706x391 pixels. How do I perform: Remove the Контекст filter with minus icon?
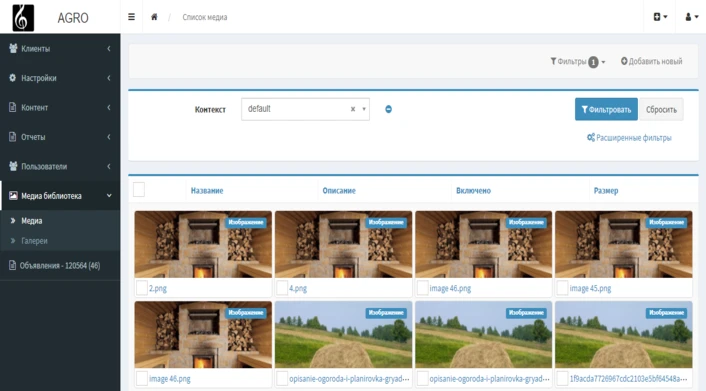point(389,109)
